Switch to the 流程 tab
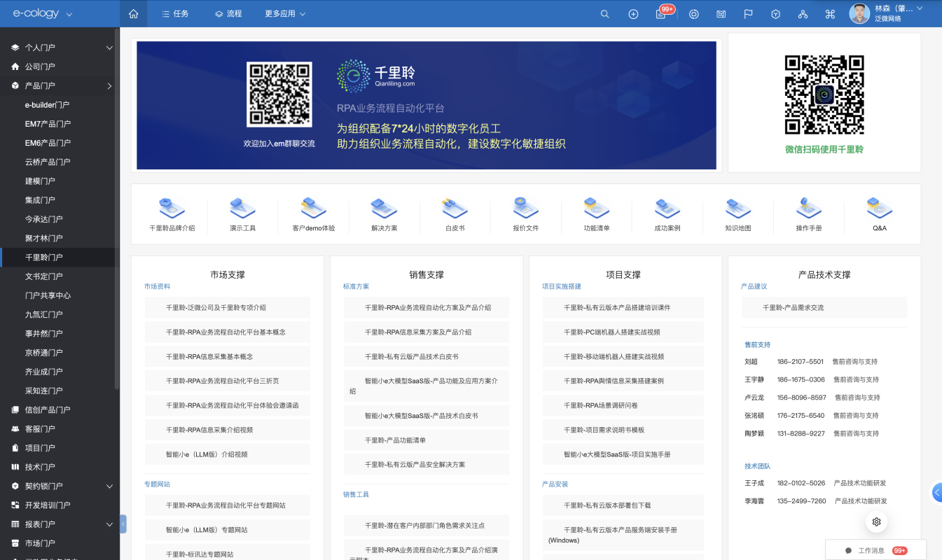This screenshot has width=942, height=560. pos(228,14)
